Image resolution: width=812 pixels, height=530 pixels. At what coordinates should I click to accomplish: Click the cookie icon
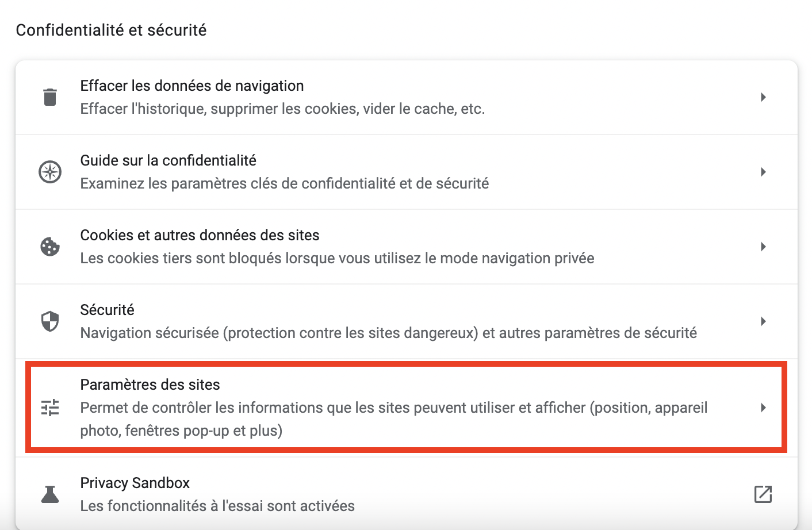click(50, 247)
